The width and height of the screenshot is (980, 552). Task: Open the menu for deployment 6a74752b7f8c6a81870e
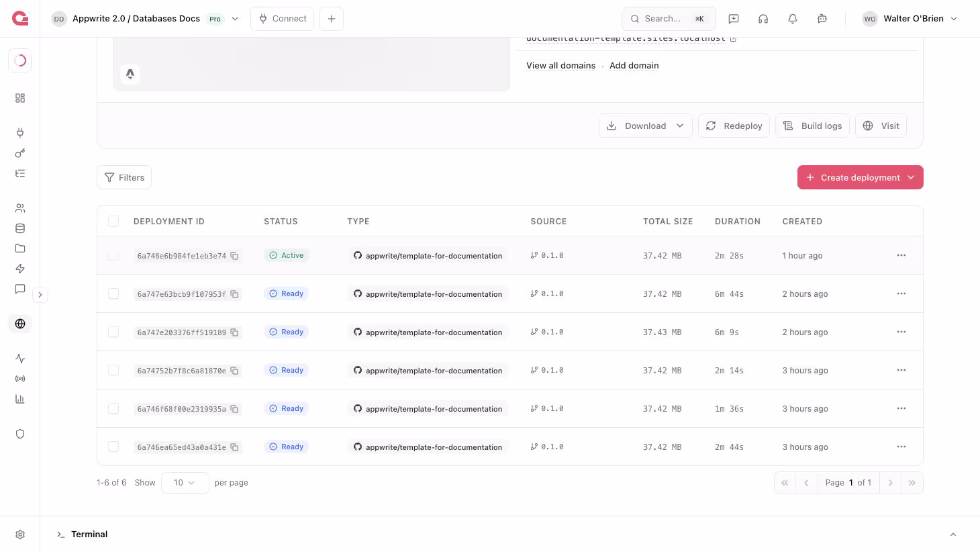[x=901, y=370]
